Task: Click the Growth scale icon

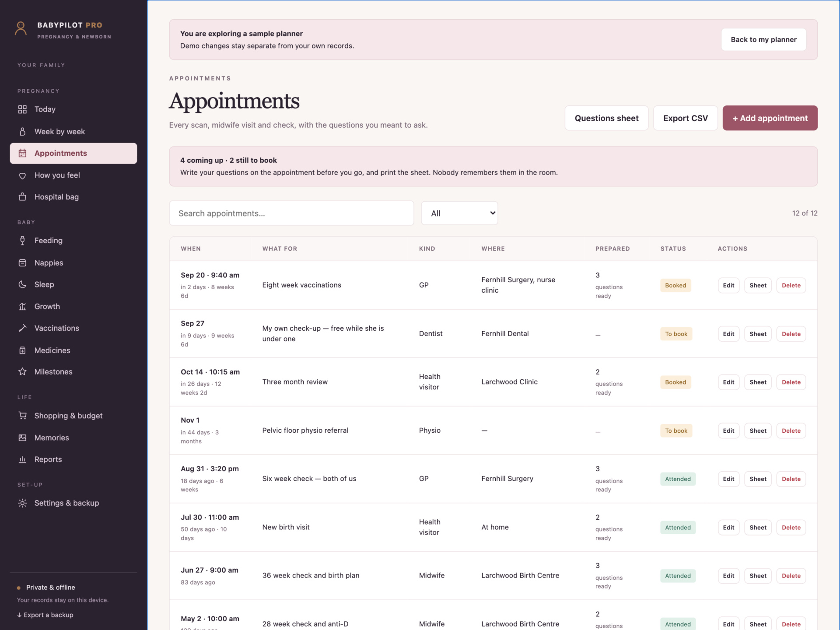Action: click(x=22, y=307)
